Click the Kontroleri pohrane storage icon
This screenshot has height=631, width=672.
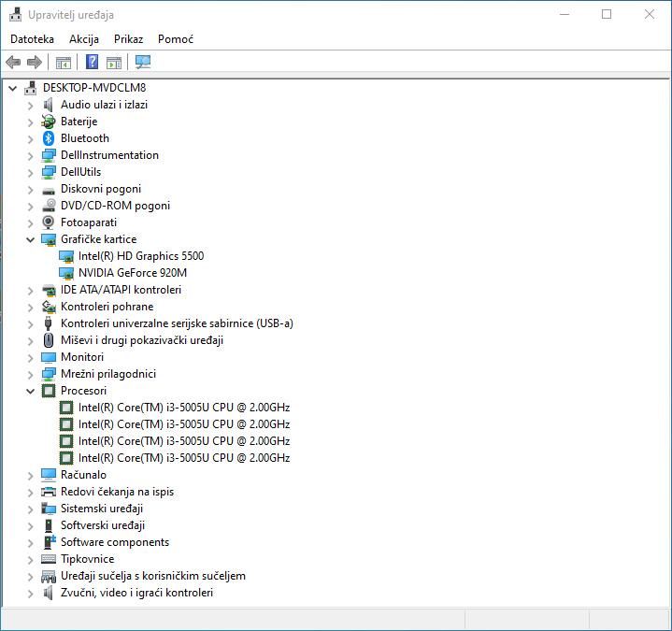pos(49,307)
